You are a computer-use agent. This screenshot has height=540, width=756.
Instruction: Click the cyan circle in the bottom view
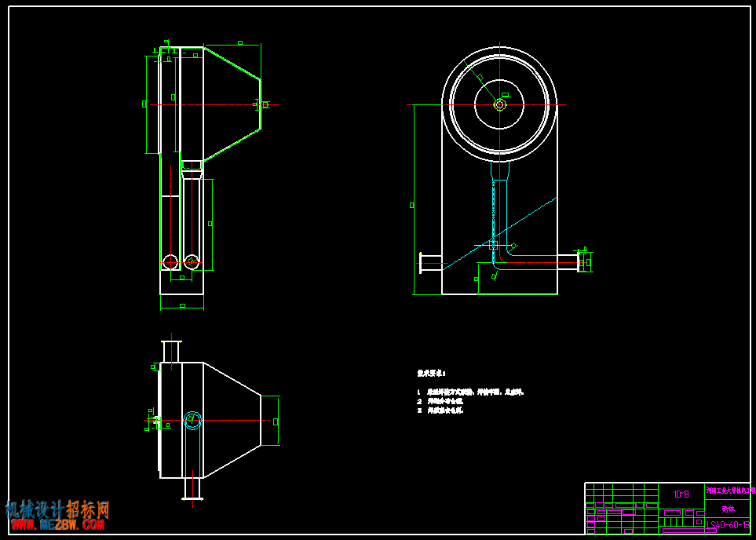pyautogui.click(x=192, y=420)
